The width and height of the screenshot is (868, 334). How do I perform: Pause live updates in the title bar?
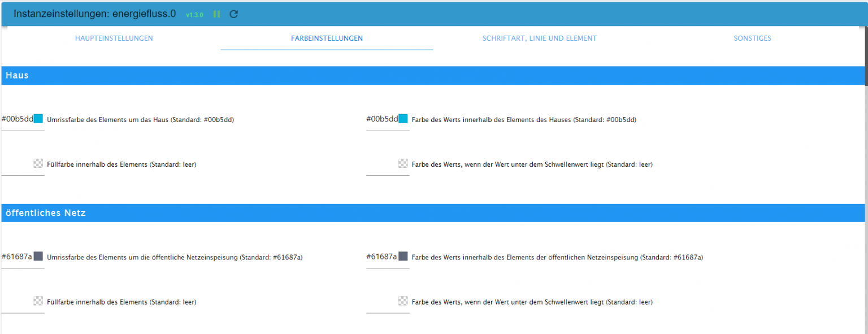[x=216, y=14]
